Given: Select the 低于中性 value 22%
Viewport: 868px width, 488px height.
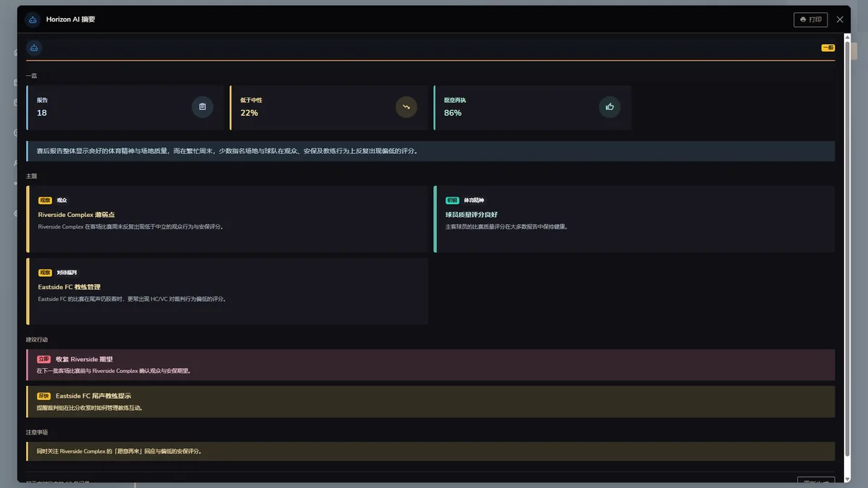Looking at the screenshot, I should pos(249,113).
